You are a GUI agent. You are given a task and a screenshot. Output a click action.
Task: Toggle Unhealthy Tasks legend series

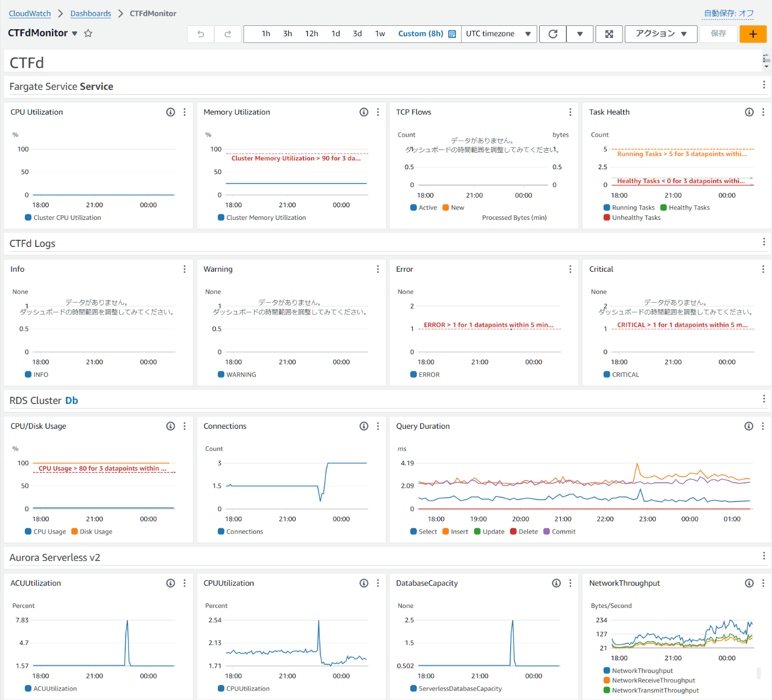tap(632, 218)
